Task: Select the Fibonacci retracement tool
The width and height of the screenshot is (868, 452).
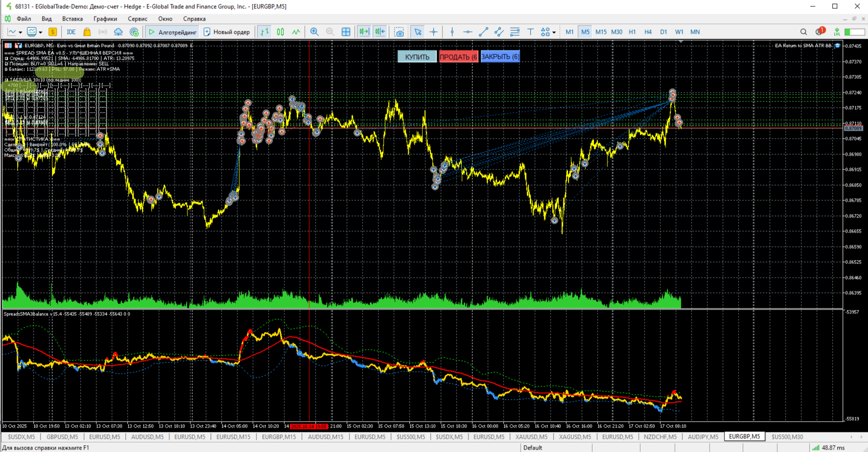Action: (515, 32)
